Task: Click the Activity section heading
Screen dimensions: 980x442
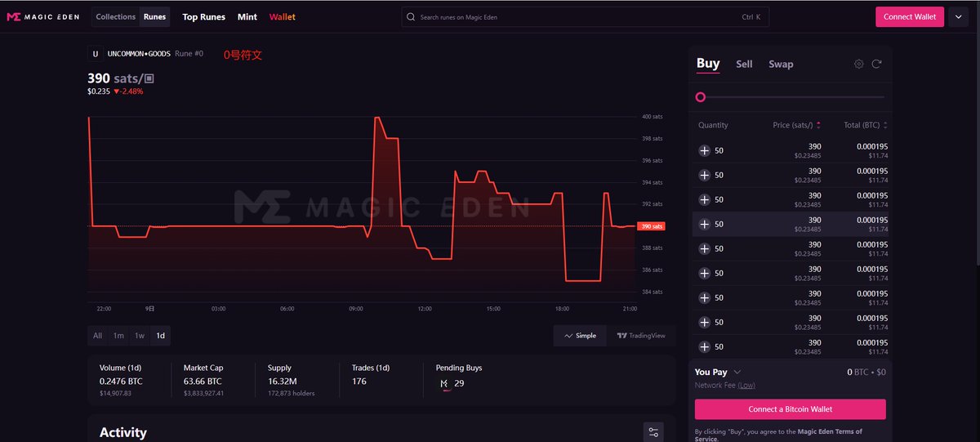Action: [123, 433]
